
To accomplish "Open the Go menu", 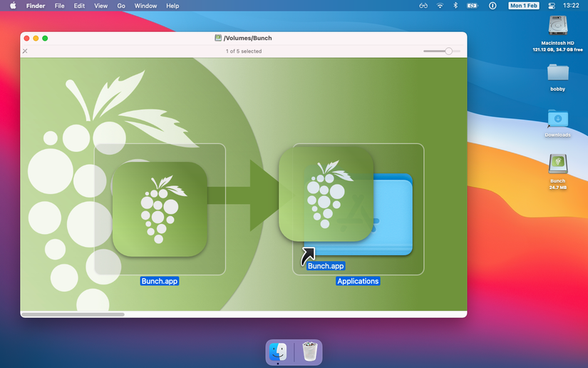I will [x=121, y=6].
